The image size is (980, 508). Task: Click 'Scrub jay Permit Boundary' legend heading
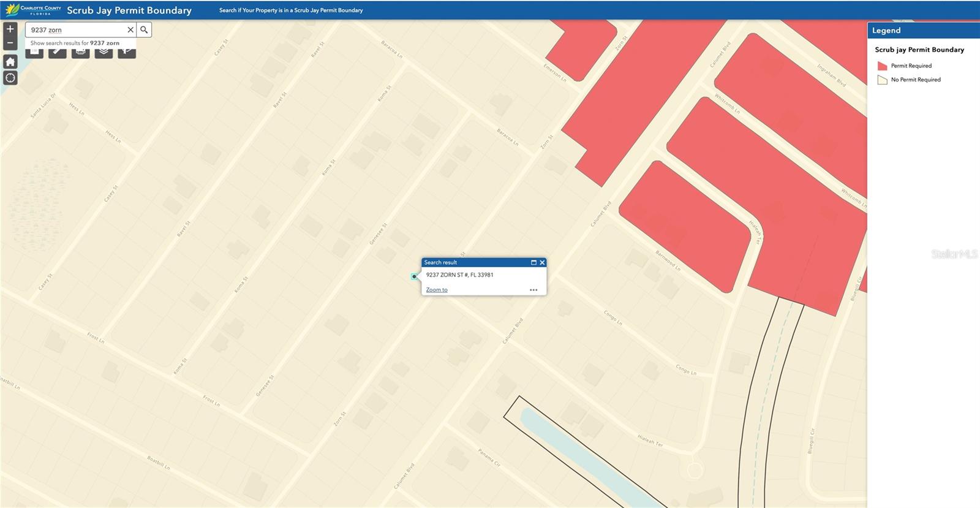pos(919,50)
